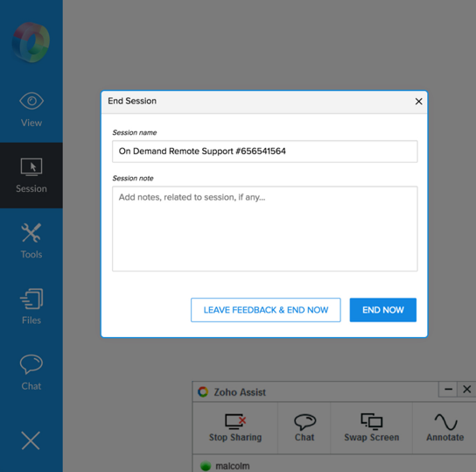
Task: Select the Annotate tool
Action: click(x=445, y=427)
